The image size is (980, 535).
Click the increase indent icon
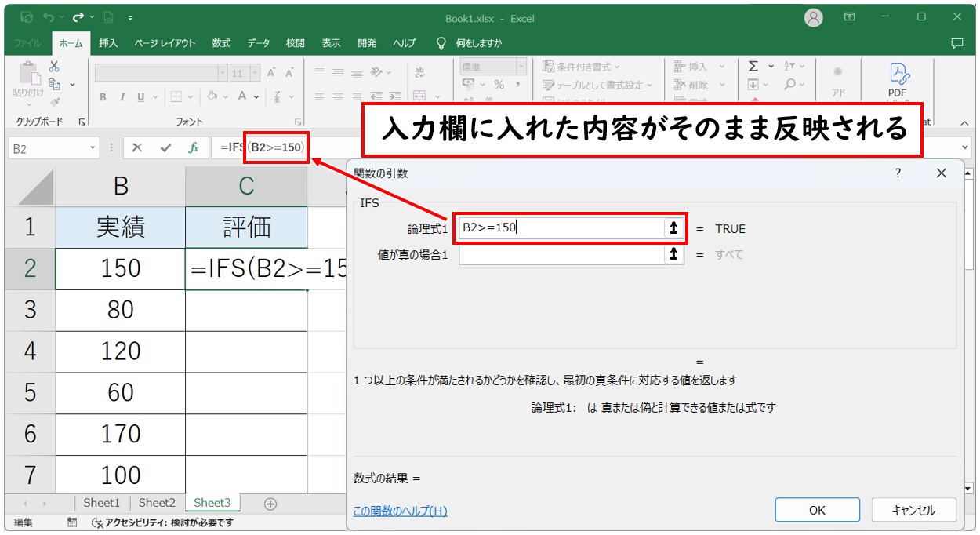tap(395, 97)
